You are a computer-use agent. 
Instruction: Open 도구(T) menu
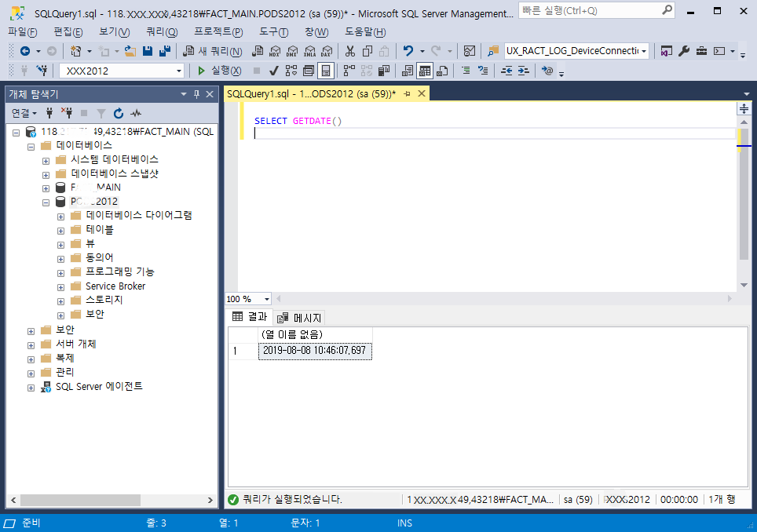pos(274,32)
